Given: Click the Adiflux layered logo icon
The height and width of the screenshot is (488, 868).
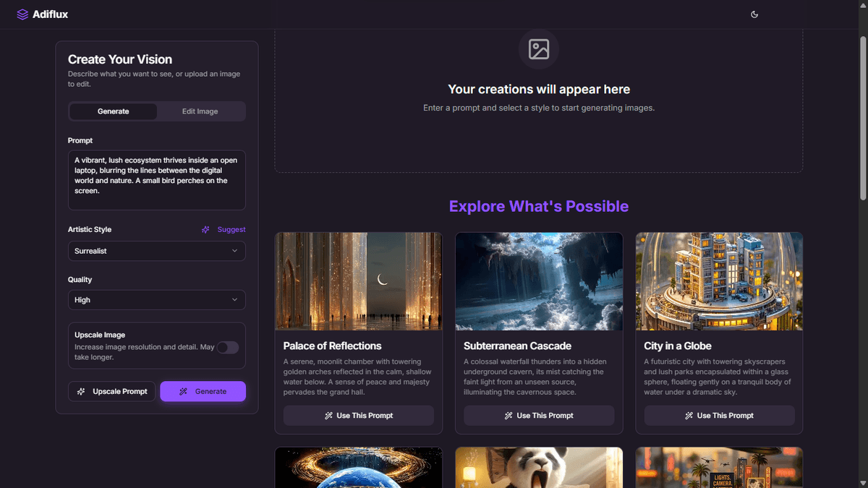Looking at the screenshot, I should [x=22, y=14].
